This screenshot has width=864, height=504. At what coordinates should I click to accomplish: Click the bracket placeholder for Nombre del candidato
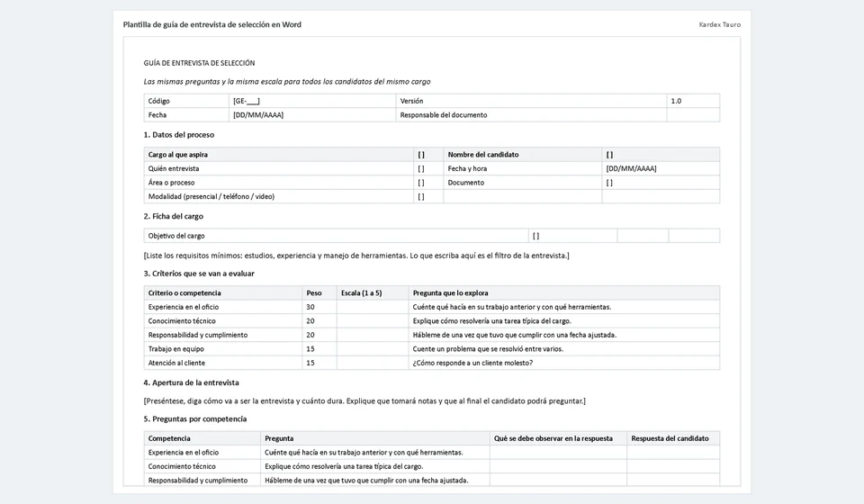(x=609, y=155)
